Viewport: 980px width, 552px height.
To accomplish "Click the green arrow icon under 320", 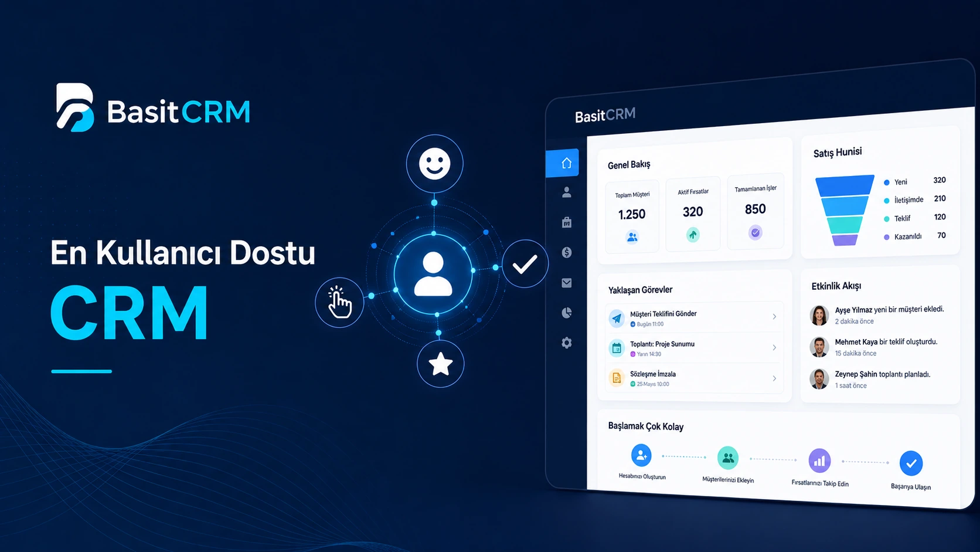I will tap(693, 235).
